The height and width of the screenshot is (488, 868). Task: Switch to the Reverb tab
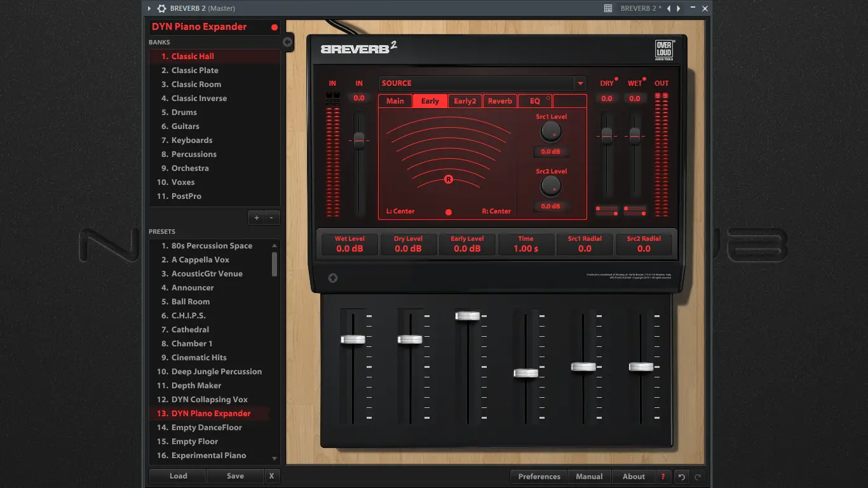500,101
